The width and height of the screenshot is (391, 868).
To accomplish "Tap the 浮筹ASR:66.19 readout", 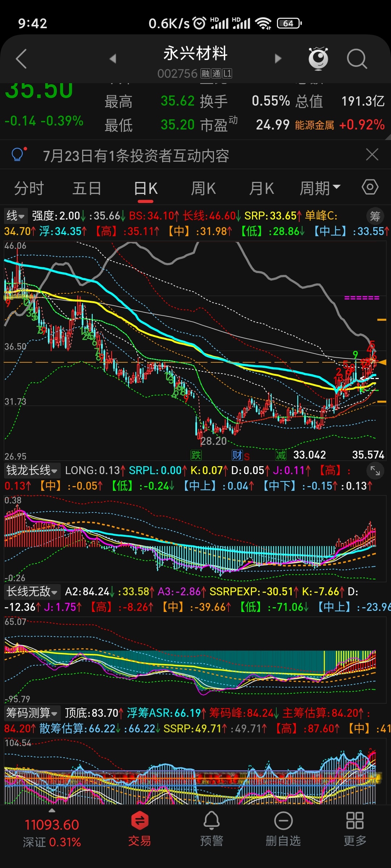I will pyautogui.click(x=167, y=713).
